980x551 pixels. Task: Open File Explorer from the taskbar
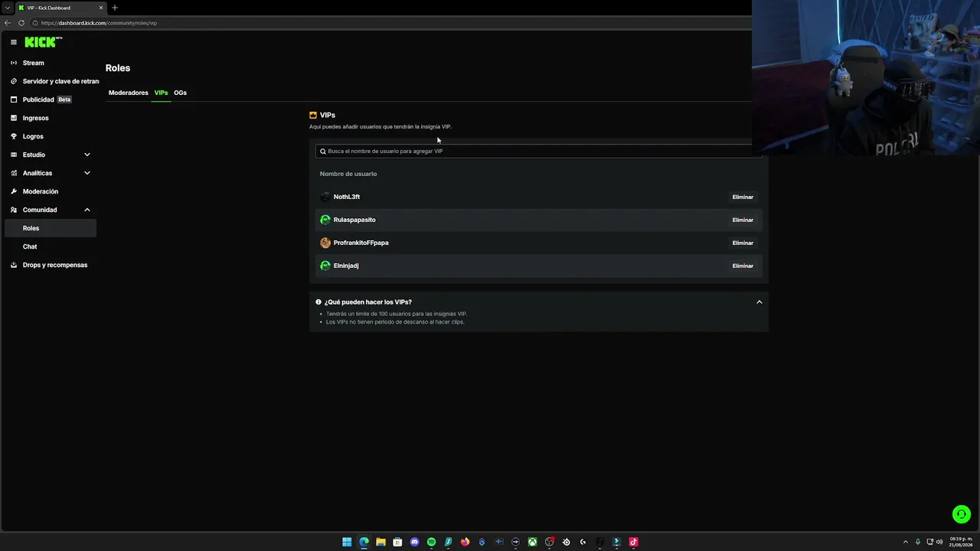pos(381,542)
